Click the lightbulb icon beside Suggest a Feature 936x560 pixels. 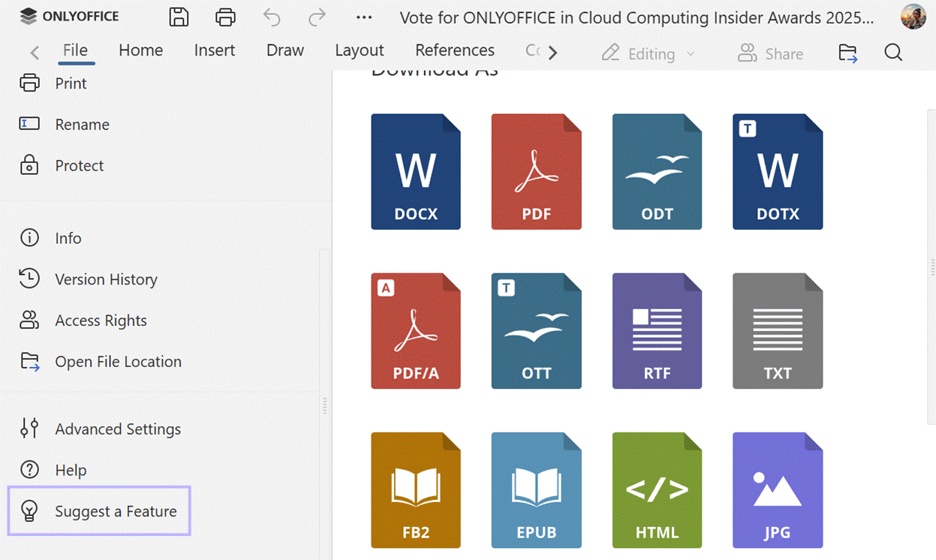click(x=29, y=511)
